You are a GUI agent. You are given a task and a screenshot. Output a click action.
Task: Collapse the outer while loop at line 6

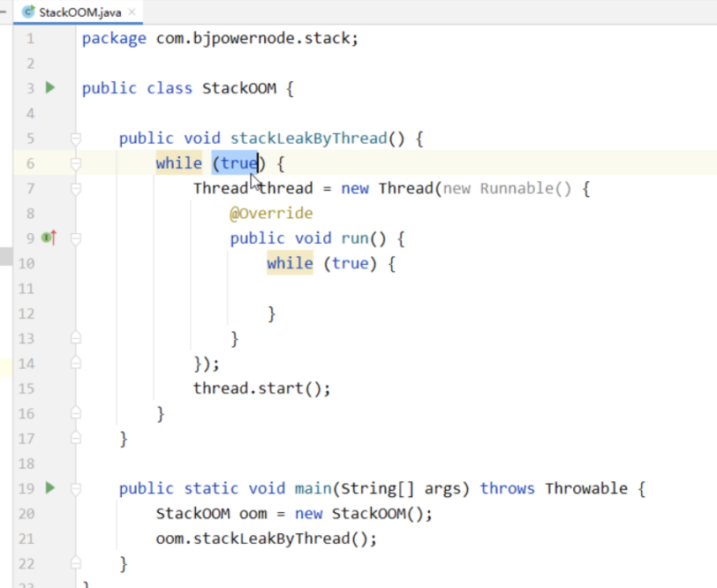tap(76, 163)
